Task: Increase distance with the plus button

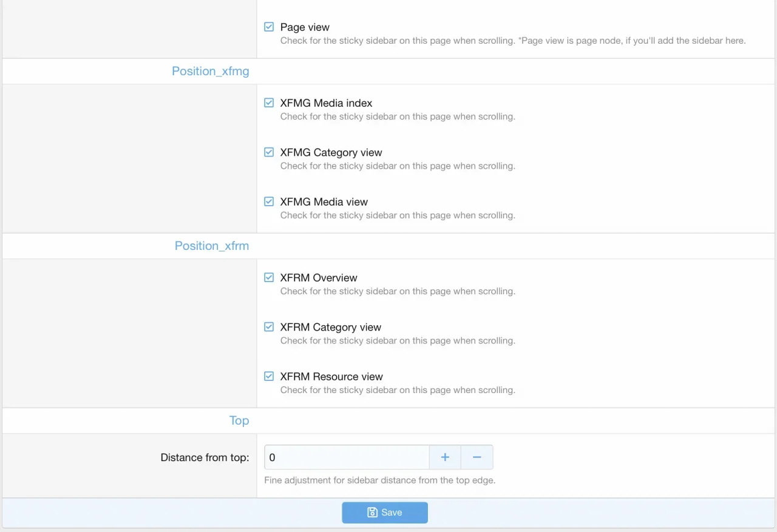Action: tap(445, 457)
